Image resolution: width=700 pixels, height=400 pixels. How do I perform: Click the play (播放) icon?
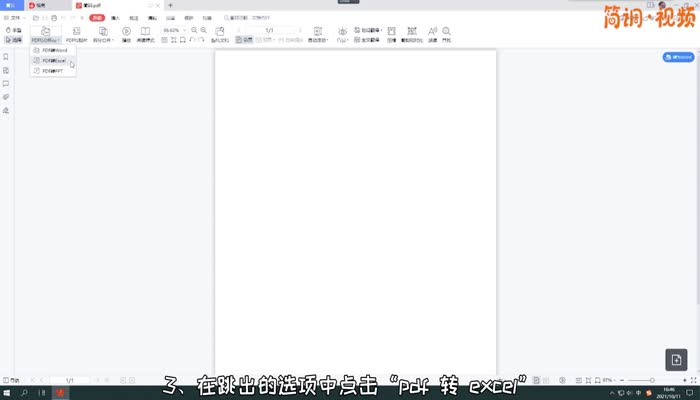click(127, 35)
